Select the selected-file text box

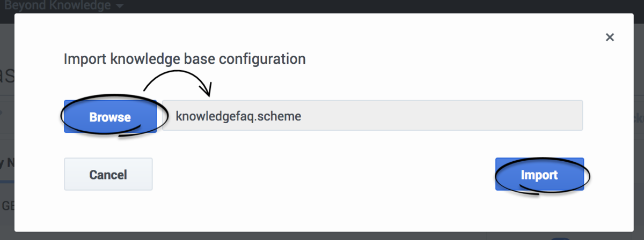[372, 115]
